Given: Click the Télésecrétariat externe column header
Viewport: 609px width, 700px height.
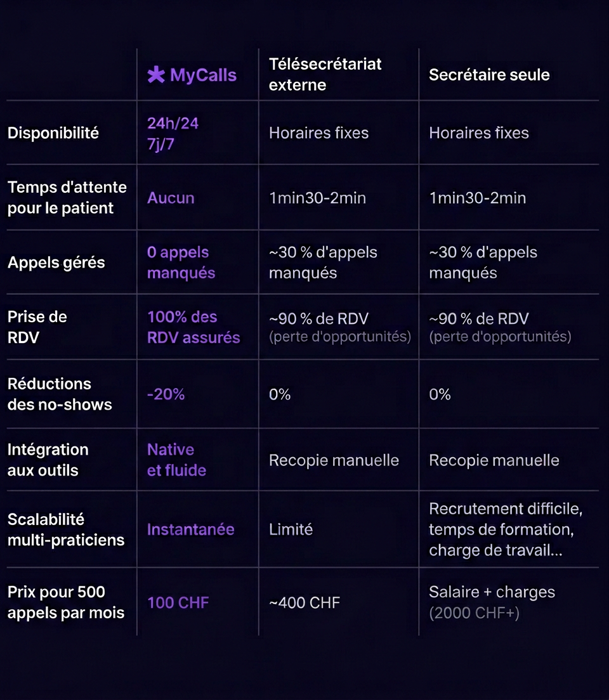Looking at the screenshot, I should tap(325, 75).
